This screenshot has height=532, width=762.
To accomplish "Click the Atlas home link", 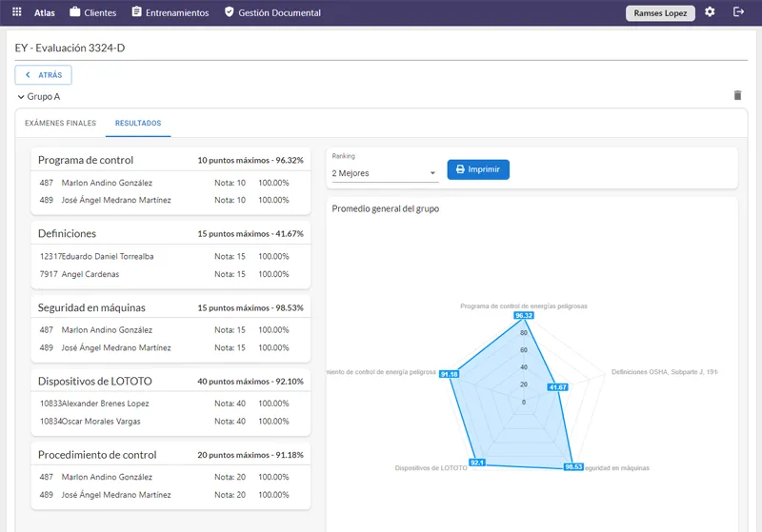I will 44,13.
